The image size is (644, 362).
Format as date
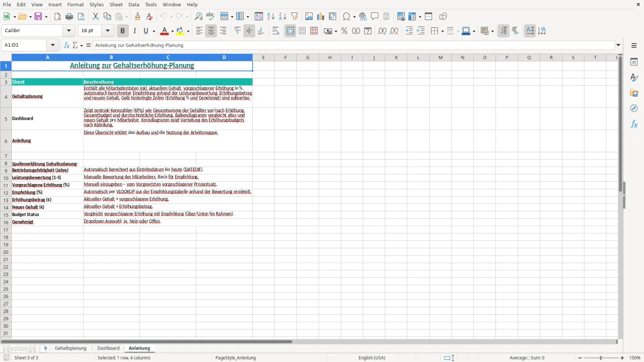pos(368,31)
